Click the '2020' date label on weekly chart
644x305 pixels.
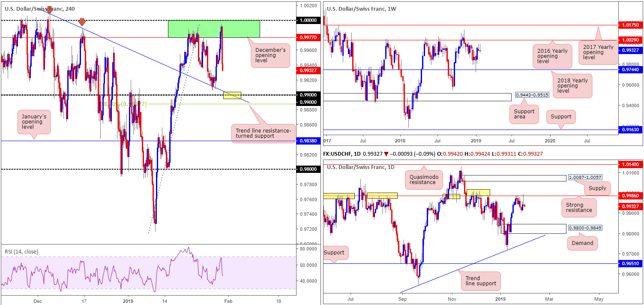tap(550, 140)
